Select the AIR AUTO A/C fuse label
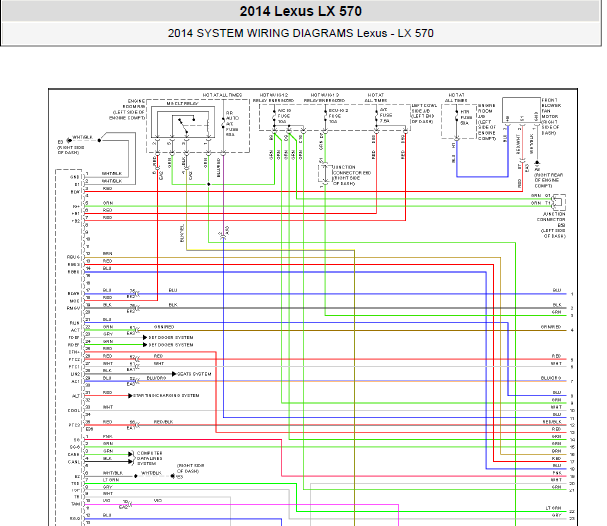Screen dimensions: 607x526 point(232,124)
